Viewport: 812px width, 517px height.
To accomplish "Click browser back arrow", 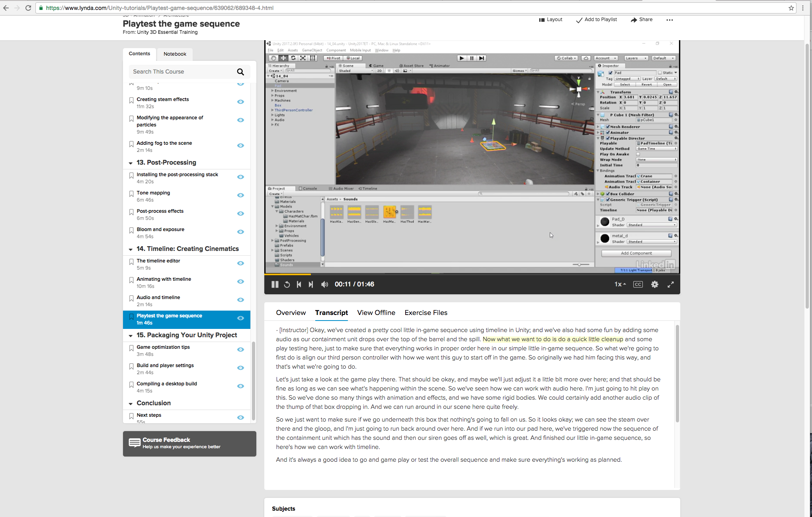I will click(6, 8).
